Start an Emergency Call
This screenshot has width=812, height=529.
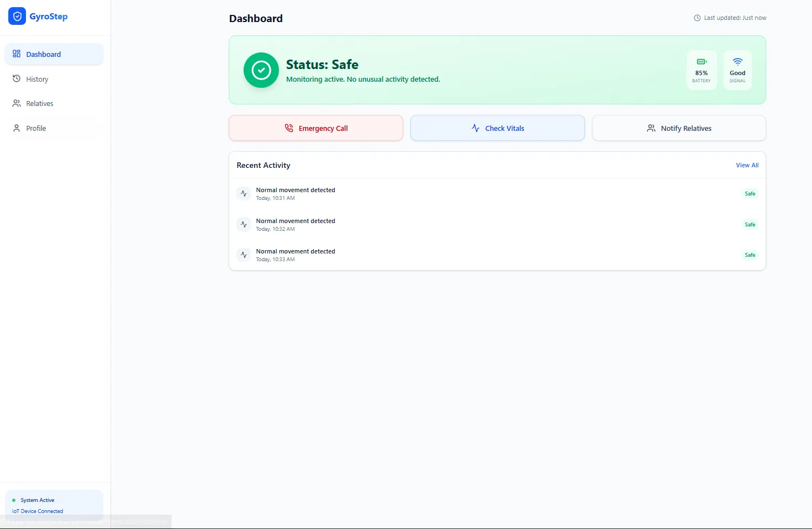coord(316,128)
